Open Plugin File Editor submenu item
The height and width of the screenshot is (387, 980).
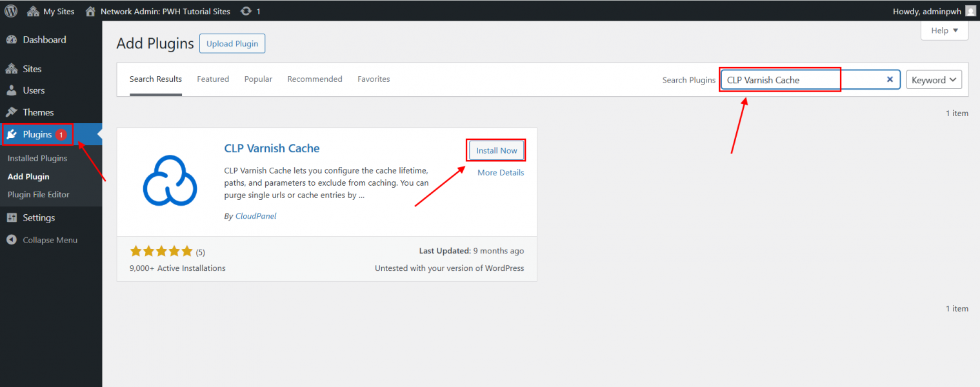tap(39, 194)
